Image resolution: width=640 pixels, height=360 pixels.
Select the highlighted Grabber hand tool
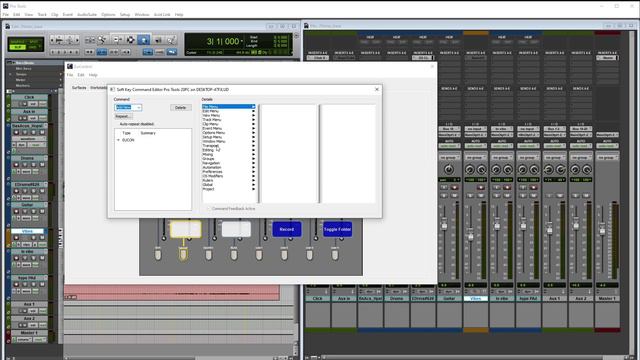(143, 40)
